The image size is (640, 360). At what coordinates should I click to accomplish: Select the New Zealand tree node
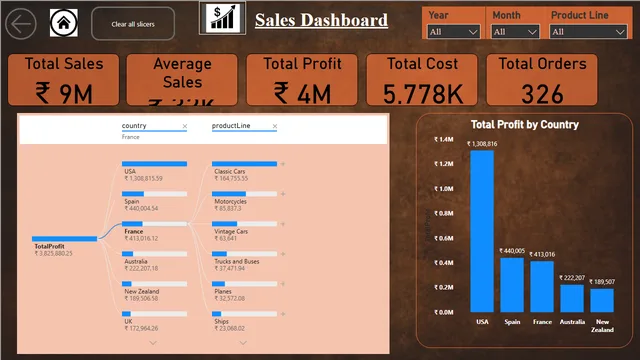click(x=154, y=291)
